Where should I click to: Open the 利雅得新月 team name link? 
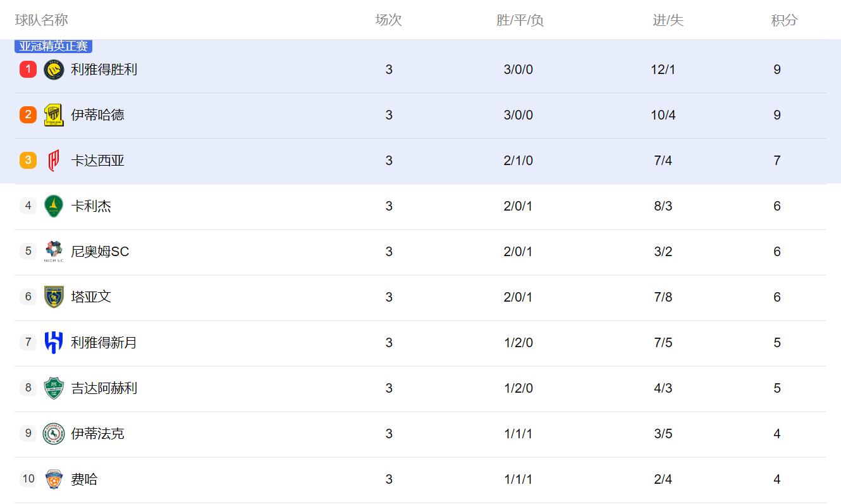[104, 343]
